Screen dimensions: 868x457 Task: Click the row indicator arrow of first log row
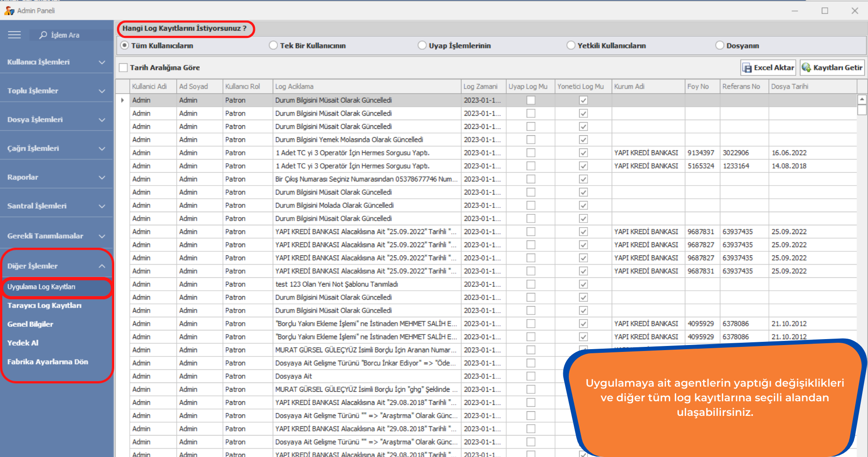click(x=122, y=100)
